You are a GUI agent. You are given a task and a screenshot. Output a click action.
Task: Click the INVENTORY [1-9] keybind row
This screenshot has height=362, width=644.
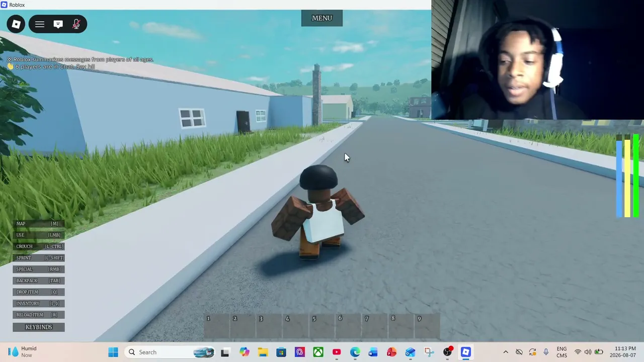(x=39, y=303)
